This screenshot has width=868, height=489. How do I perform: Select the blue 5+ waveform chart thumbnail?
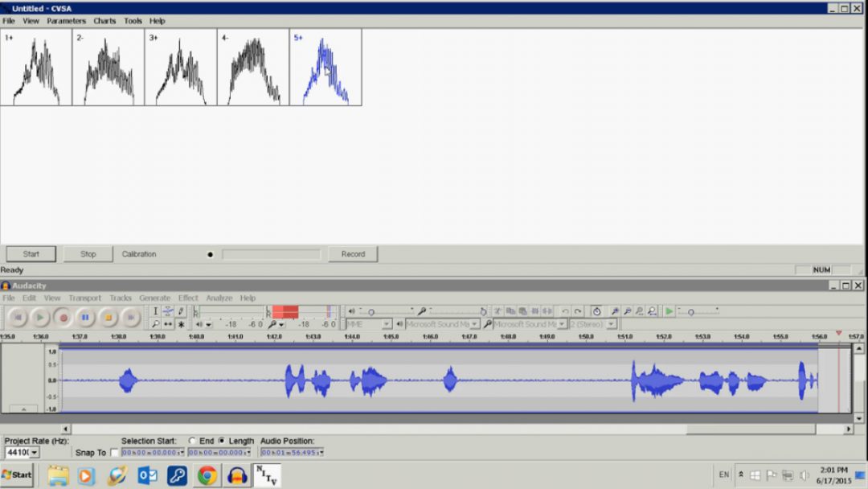point(325,68)
